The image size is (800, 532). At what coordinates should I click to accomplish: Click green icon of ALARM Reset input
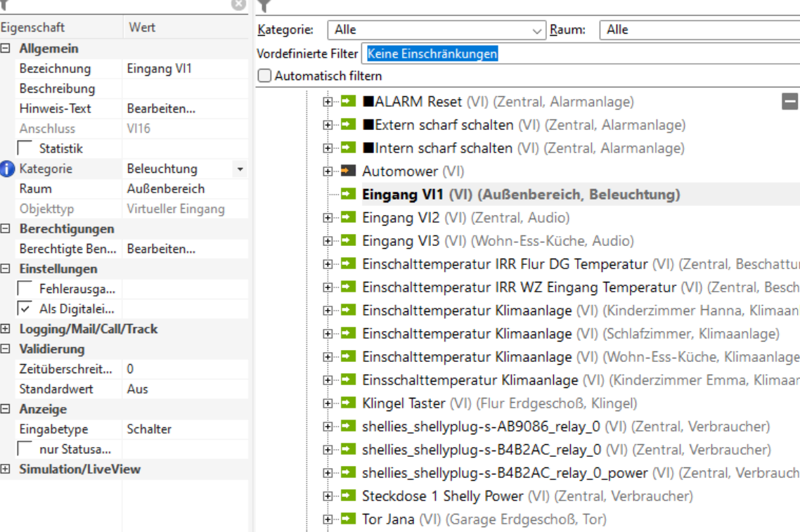click(349, 101)
